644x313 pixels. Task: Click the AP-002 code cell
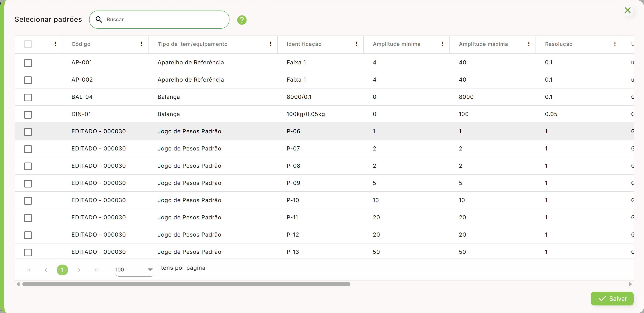[82, 80]
